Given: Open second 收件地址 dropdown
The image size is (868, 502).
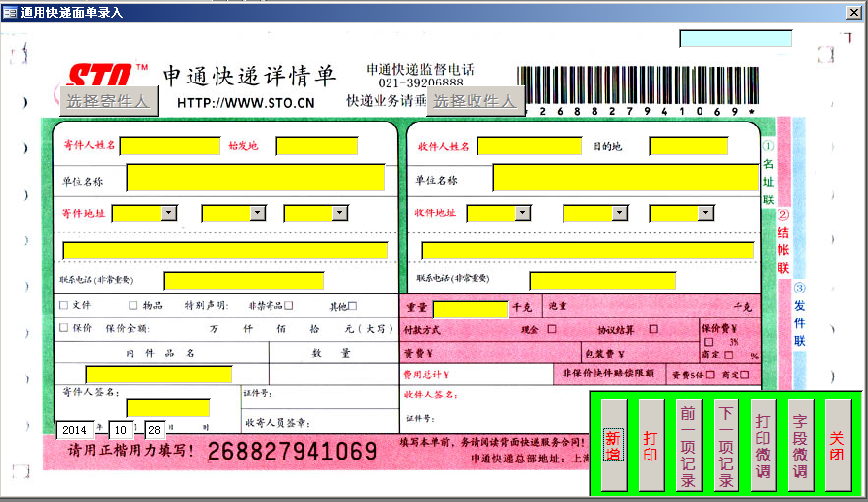Looking at the screenshot, I should pos(620,213).
